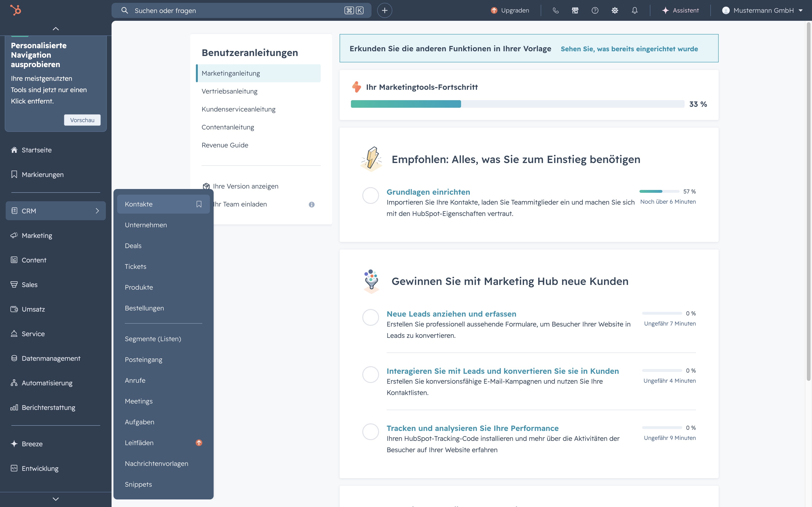Select the Contentanleitung guide tab
The height and width of the screenshot is (507, 812).
(258, 127)
